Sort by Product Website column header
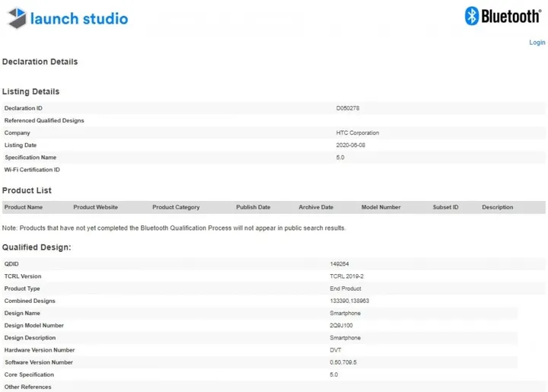 (x=95, y=207)
